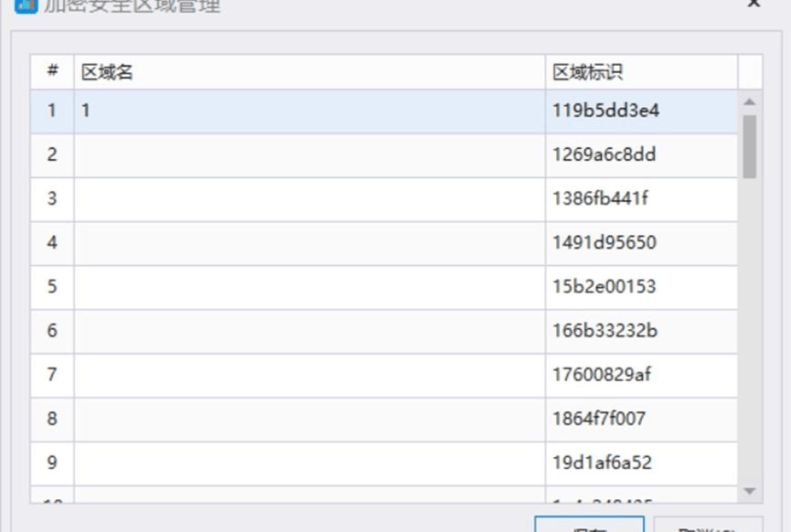
Task: Click row number 6 cell
Action: [52, 331]
